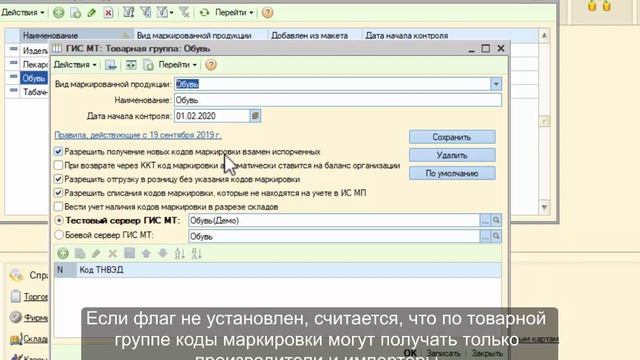640x360 pixels.
Task: Add a new row to the Код ТНВЭД table
Action: pos(63,253)
